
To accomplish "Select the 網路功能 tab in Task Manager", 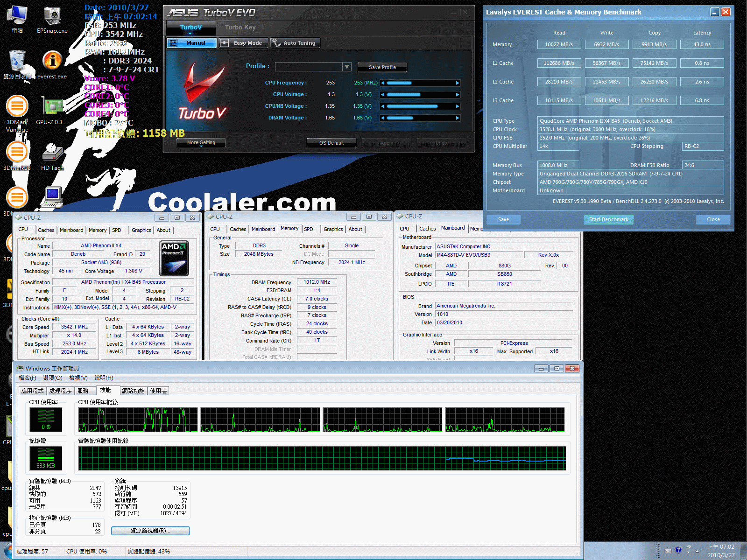I will coord(134,391).
